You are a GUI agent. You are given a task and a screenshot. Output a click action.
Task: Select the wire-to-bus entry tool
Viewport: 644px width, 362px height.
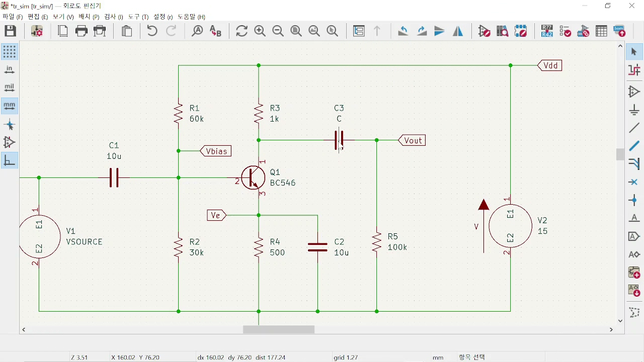click(x=634, y=164)
